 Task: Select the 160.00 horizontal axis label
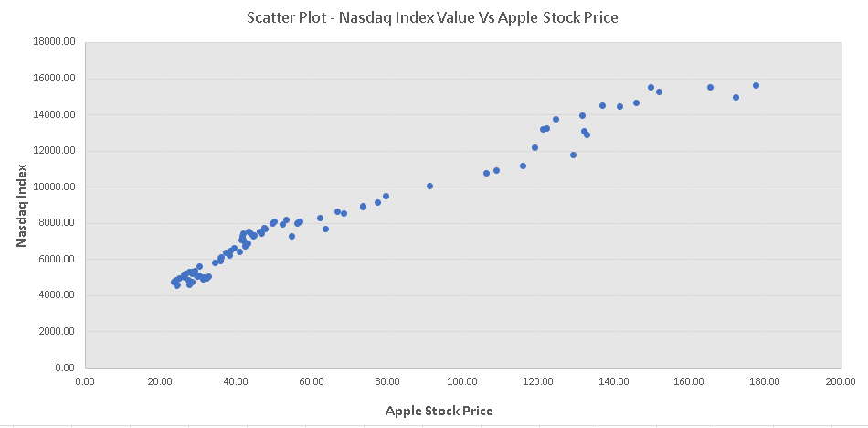(x=689, y=381)
